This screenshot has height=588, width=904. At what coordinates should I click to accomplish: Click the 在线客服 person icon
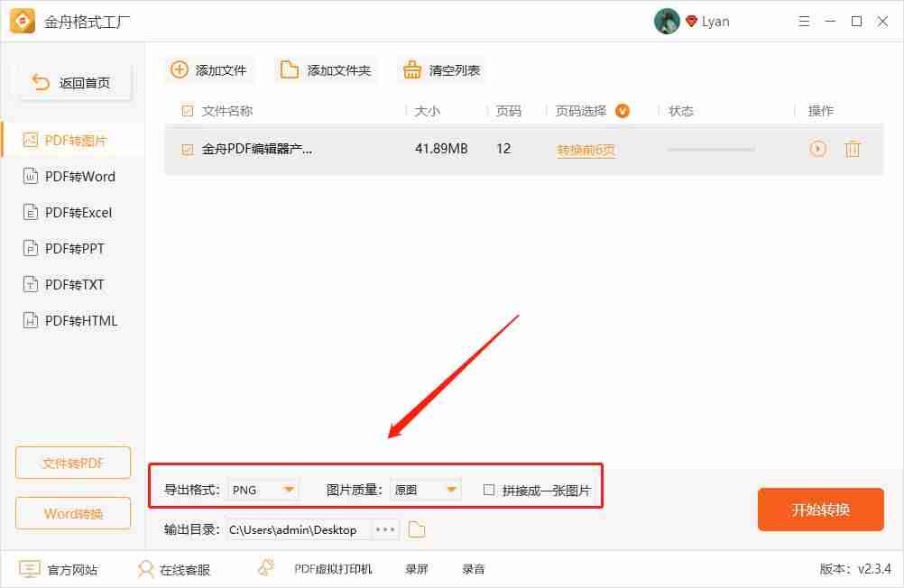coord(145,570)
